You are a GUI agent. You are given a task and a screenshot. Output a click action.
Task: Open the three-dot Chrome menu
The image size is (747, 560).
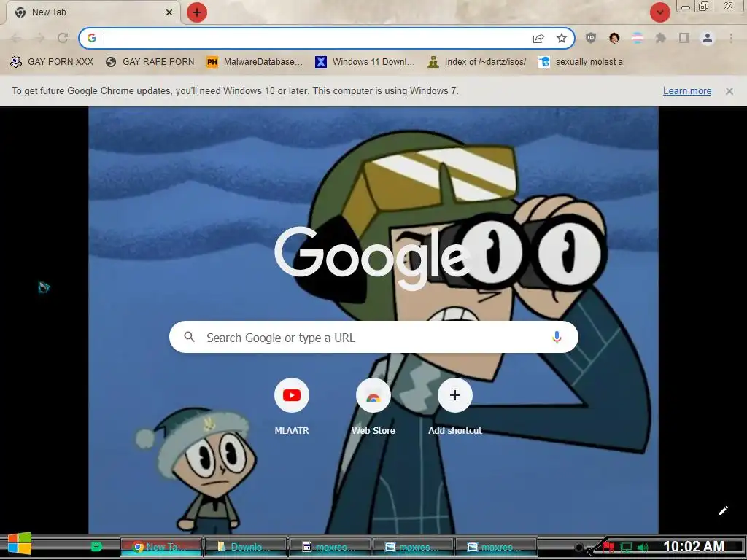[731, 38]
